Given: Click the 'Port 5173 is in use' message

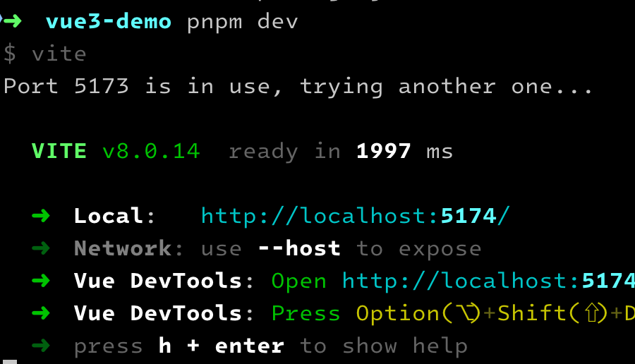Looking at the screenshot, I should coord(143,87).
